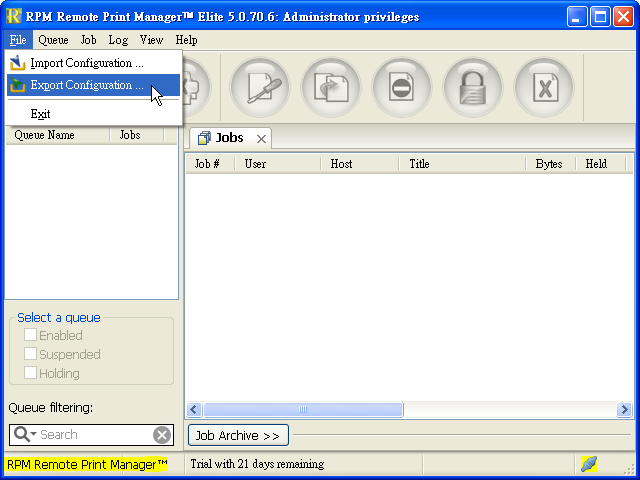Sort jobs by User column
640x480 pixels.
[x=278, y=164]
